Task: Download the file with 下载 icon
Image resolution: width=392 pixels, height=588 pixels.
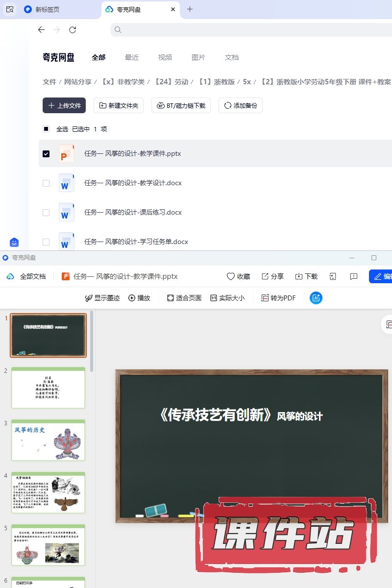Action: click(x=299, y=276)
